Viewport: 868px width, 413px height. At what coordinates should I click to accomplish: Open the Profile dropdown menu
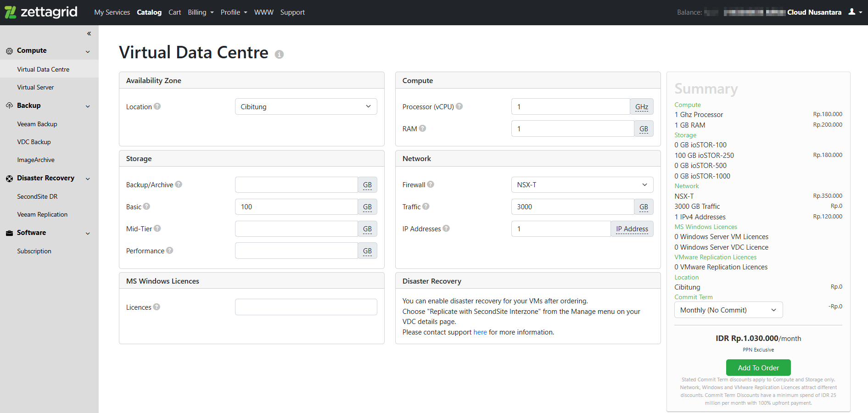234,12
